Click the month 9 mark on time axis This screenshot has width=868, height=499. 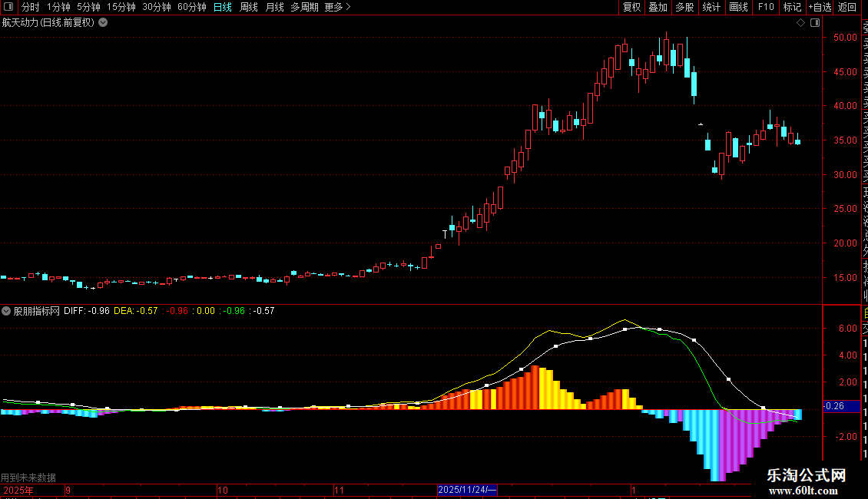68,490
